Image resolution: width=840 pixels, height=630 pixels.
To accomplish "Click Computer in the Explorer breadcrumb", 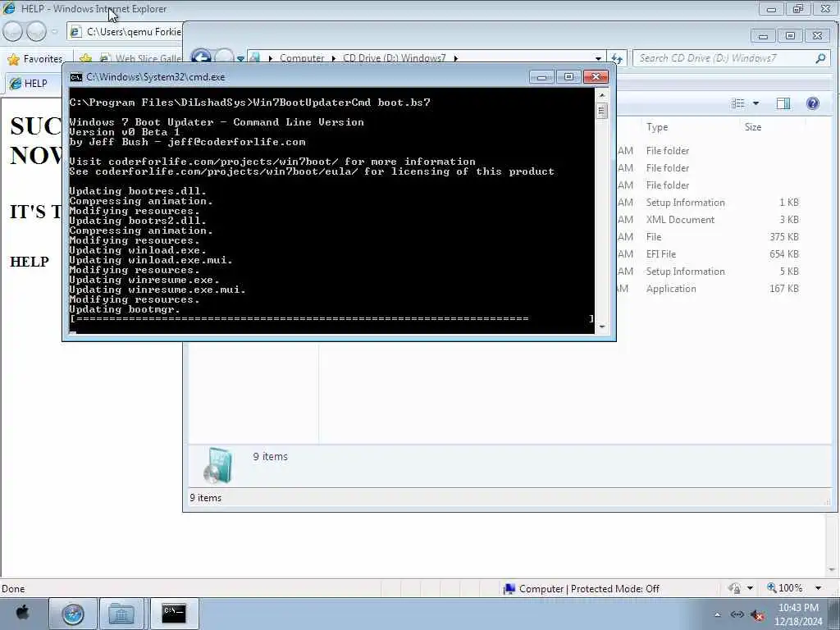I will pos(302,58).
